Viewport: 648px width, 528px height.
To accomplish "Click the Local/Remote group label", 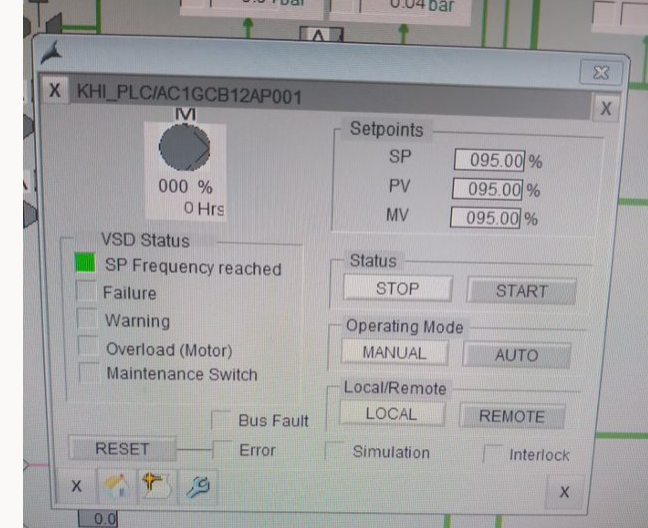I will (x=395, y=388).
